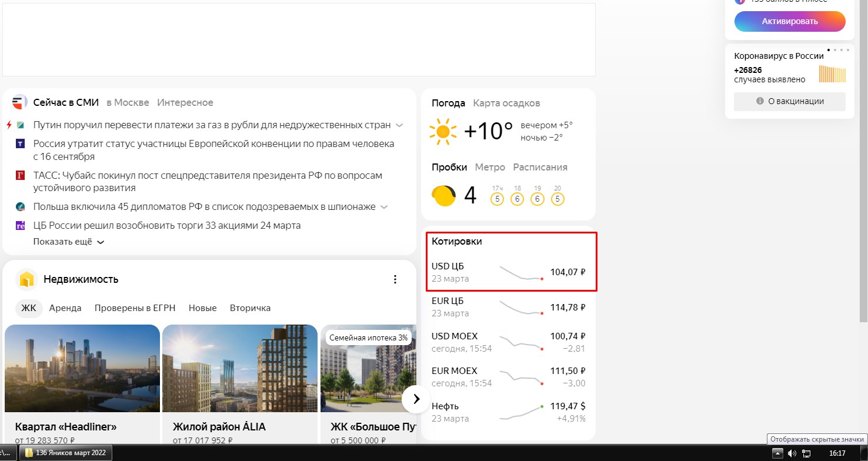Screen dimensions: 868x461
Task: Open headline about 45 Russian diplomats
Action: [x=204, y=207]
